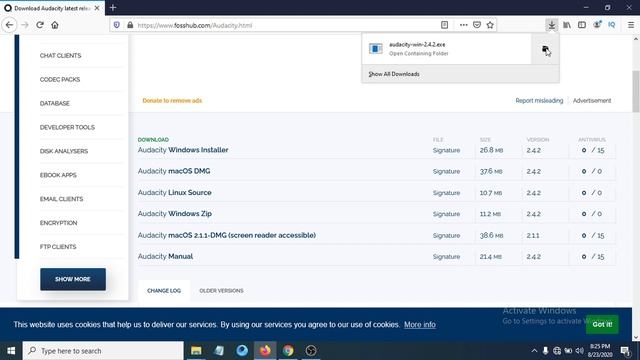Open Firefox account icon
This screenshot has height=360, width=640.
coord(597,25)
